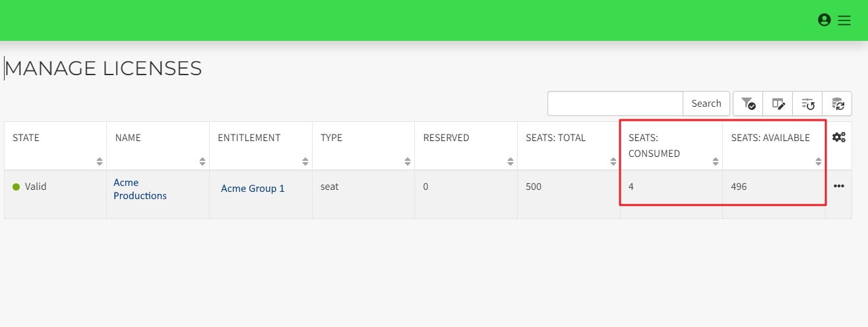Open the hamburger menu in header
868x327 pixels.
(844, 20)
